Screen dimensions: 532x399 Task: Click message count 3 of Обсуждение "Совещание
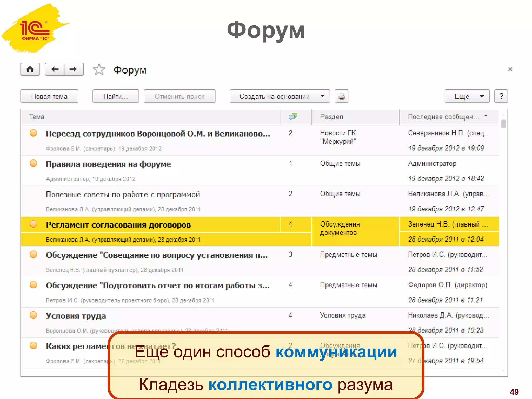[290, 255]
